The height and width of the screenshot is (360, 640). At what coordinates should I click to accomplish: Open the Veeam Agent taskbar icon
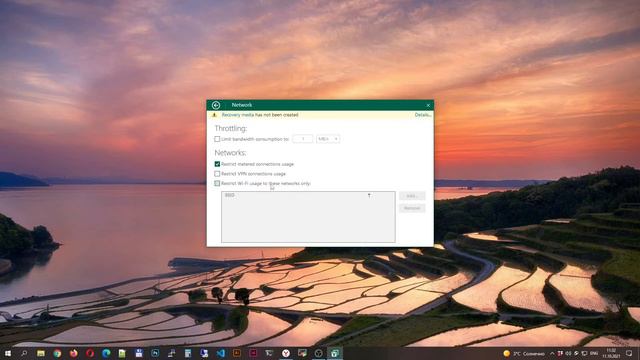tap(335, 353)
